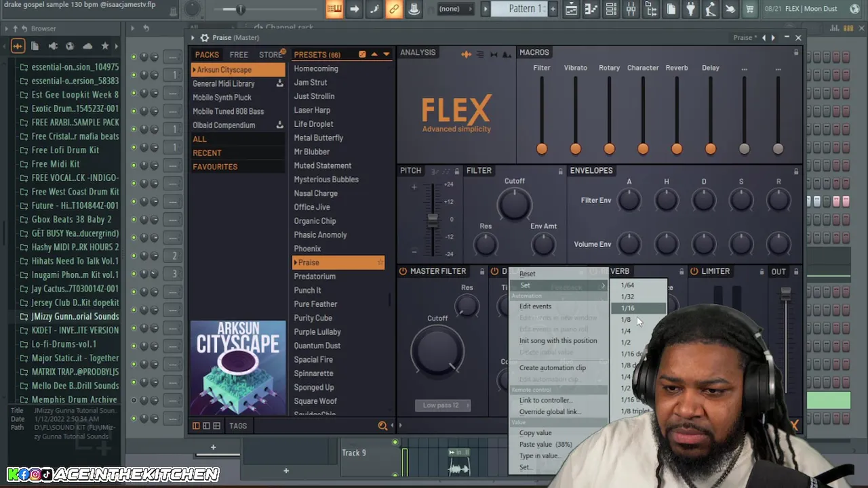This screenshot has height=488, width=868.
Task: Select next preset down arrow
Action: click(x=386, y=54)
